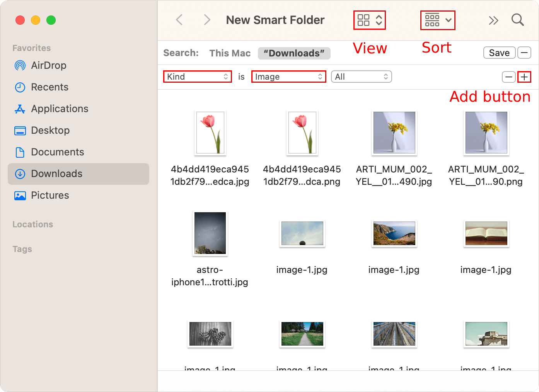
Task: Select the yellow flowers vase png thumbnail
Action: pos(486,133)
